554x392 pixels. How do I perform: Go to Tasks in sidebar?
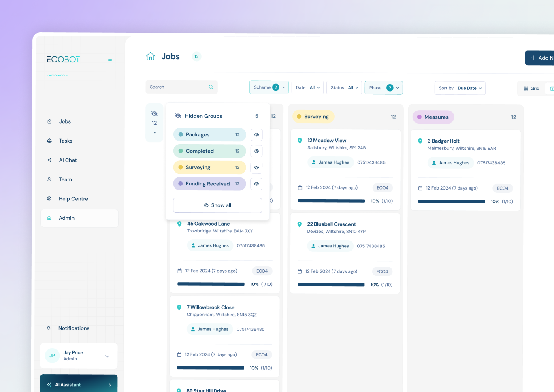66,141
